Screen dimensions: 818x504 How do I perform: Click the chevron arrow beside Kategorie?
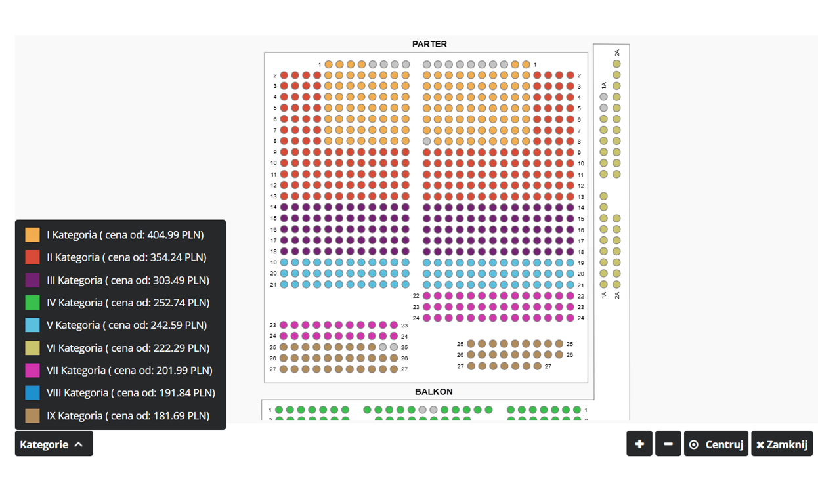79,444
